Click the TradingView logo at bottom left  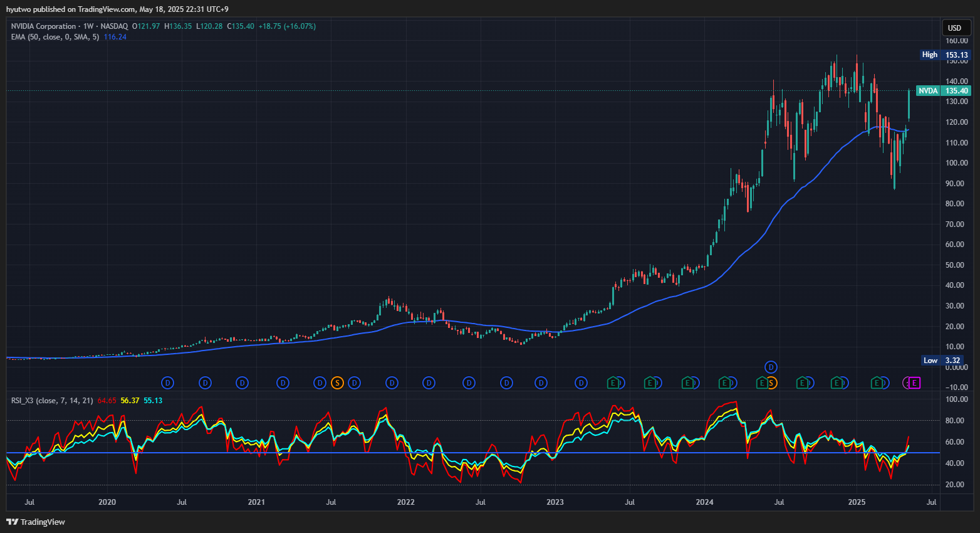36,522
